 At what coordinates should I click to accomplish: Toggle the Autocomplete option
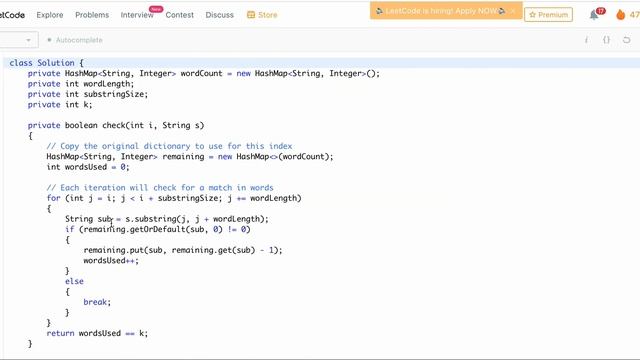pyautogui.click(x=75, y=40)
